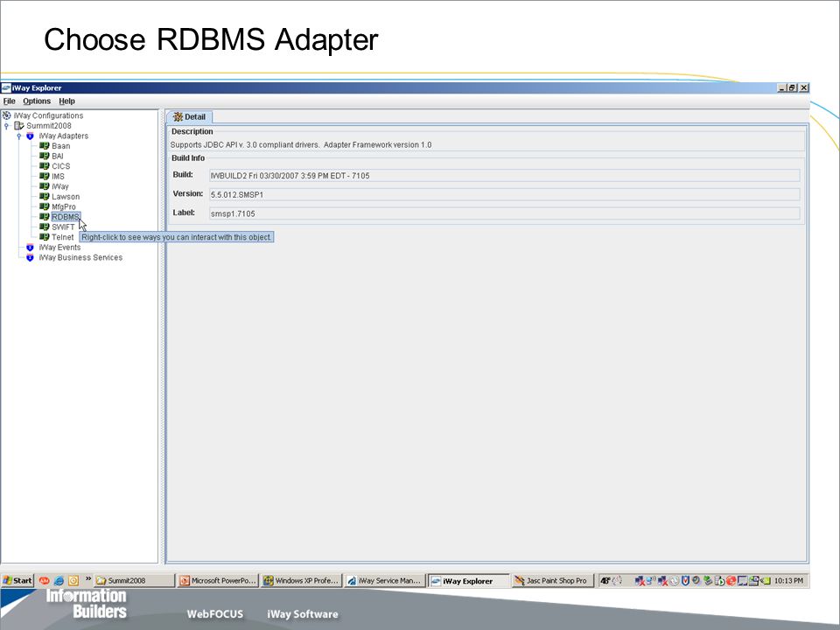840x630 pixels.
Task: Switch to Windows XP Professional taskbar button
Action: tap(302, 581)
